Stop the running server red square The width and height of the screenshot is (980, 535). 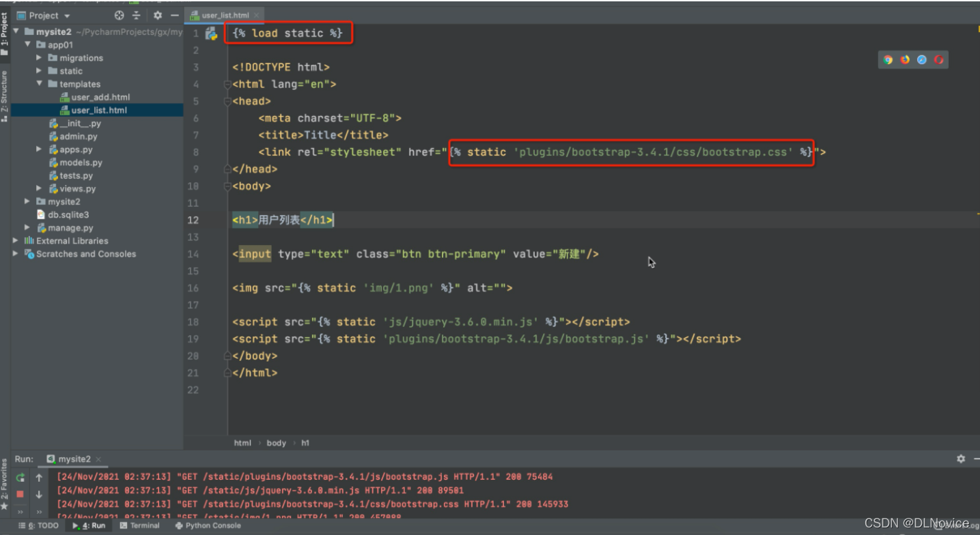20,494
